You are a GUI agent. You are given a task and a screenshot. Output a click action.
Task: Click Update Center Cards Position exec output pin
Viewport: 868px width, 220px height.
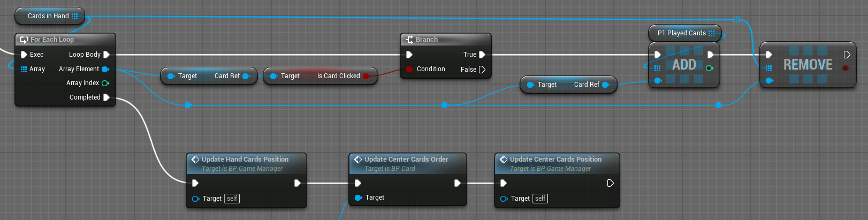(611, 183)
